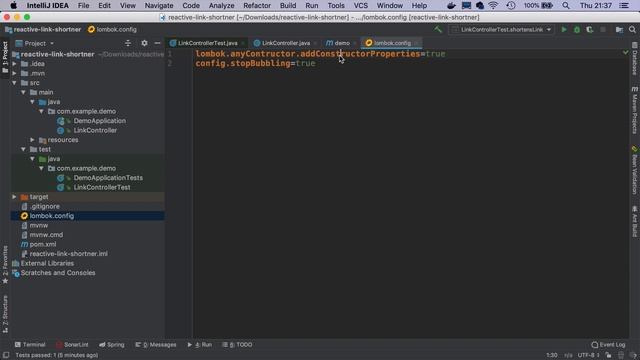Select LinkController class in tree
Image resolution: width=640 pixels, height=360 pixels.
pos(95,130)
